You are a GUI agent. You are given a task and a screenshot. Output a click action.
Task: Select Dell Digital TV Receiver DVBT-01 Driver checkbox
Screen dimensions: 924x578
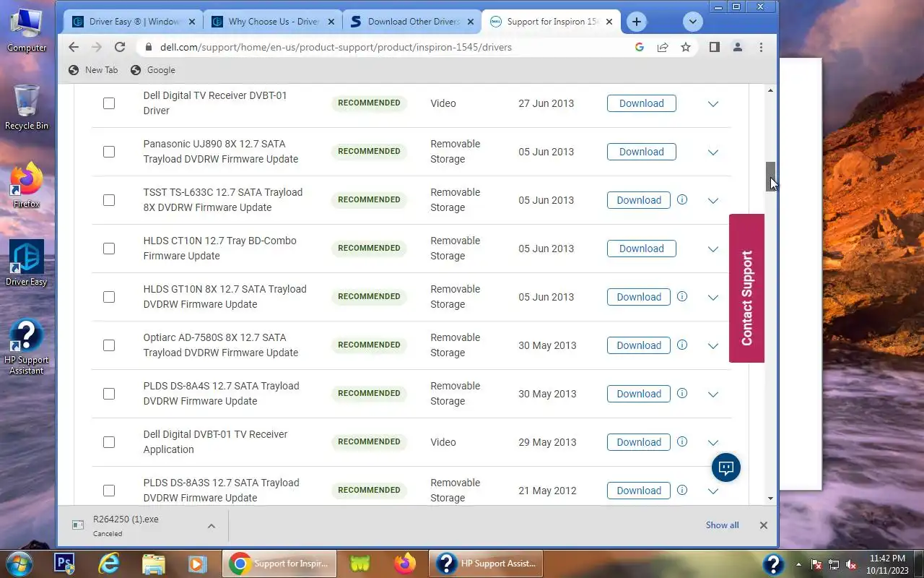(109, 103)
